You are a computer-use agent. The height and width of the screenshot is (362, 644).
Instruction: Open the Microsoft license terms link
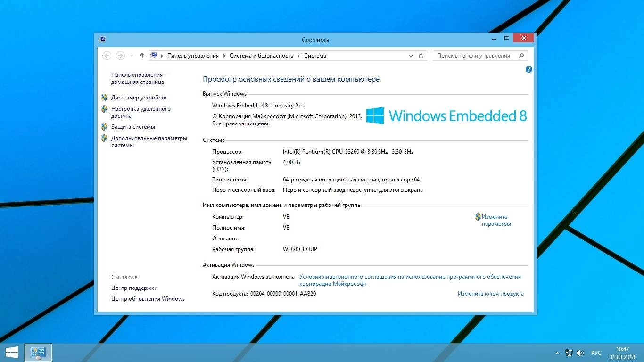click(410, 280)
